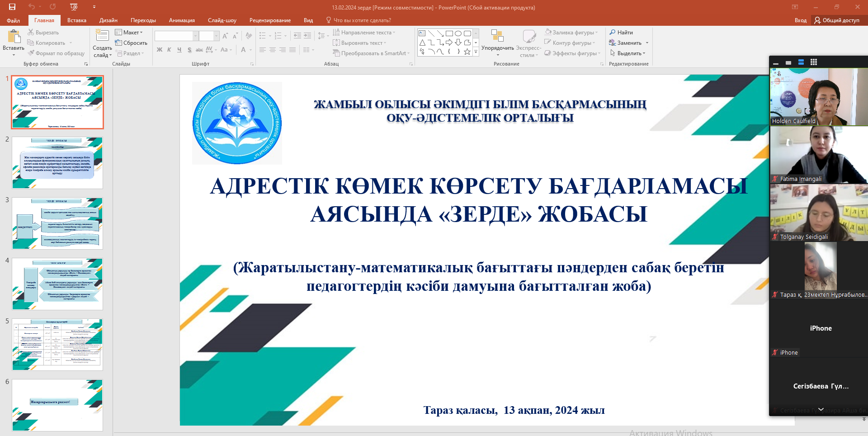Switch Zoom panel to gallery grid view
This screenshot has width=868, height=436.
point(814,62)
